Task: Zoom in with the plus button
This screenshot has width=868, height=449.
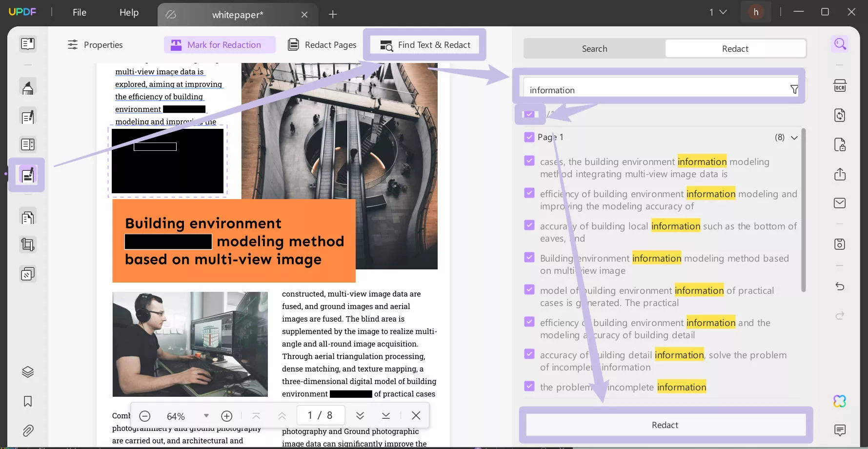Action: tap(226, 416)
